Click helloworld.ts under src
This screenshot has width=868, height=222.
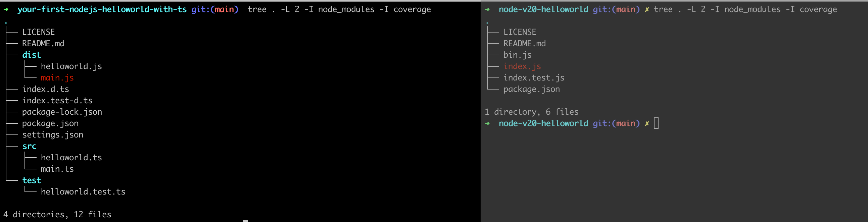[71, 158]
